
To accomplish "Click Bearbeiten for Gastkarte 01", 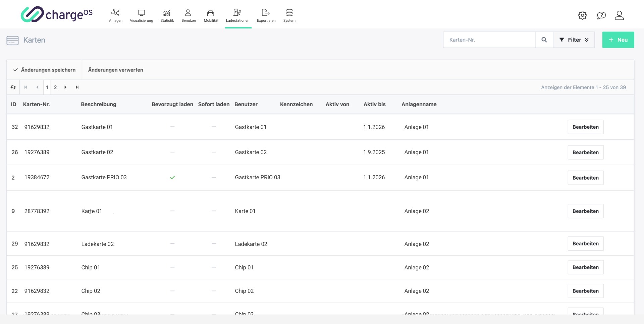I will pos(585,127).
